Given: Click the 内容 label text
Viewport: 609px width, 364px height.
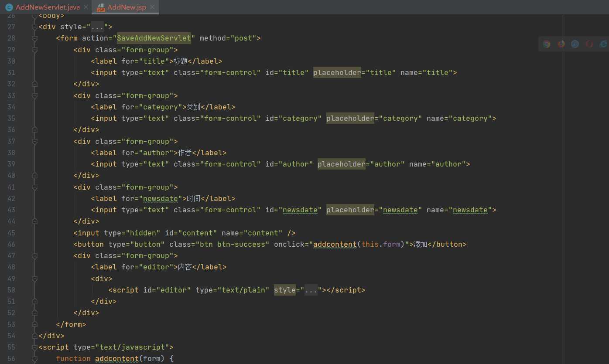Looking at the screenshot, I should pyautogui.click(x=185, y=267).
